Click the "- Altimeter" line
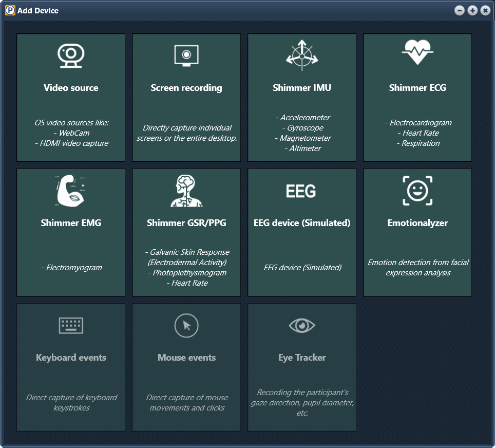 (303, 148)
